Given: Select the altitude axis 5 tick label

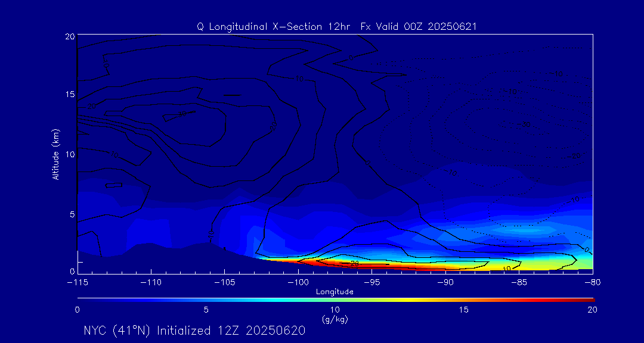Looking at the screenshot, I should point(72,214).
